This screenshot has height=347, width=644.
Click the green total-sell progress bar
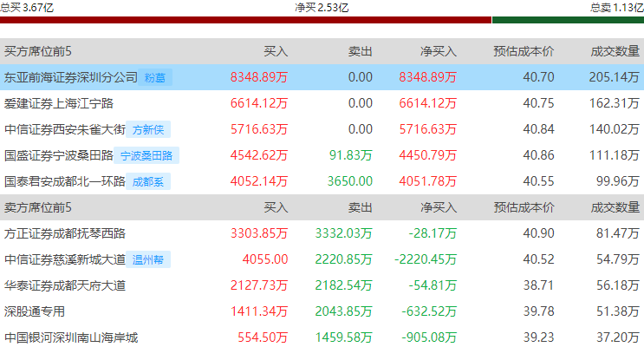pos(568,20)
